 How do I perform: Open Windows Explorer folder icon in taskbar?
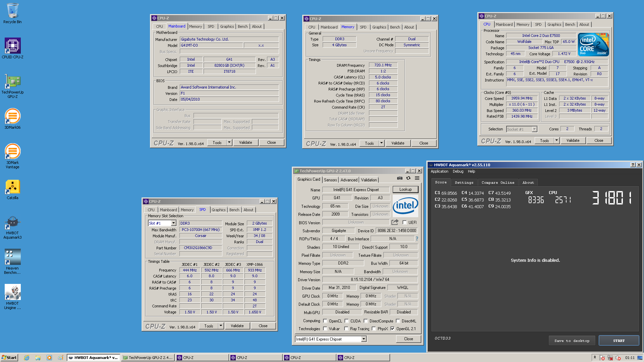[x=38, y=358]
